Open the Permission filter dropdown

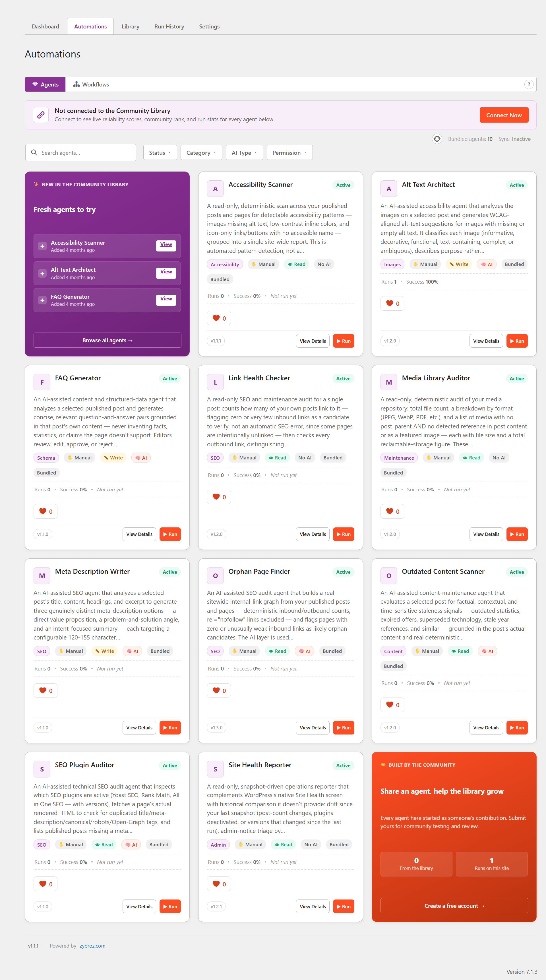[x=289, y=152]
